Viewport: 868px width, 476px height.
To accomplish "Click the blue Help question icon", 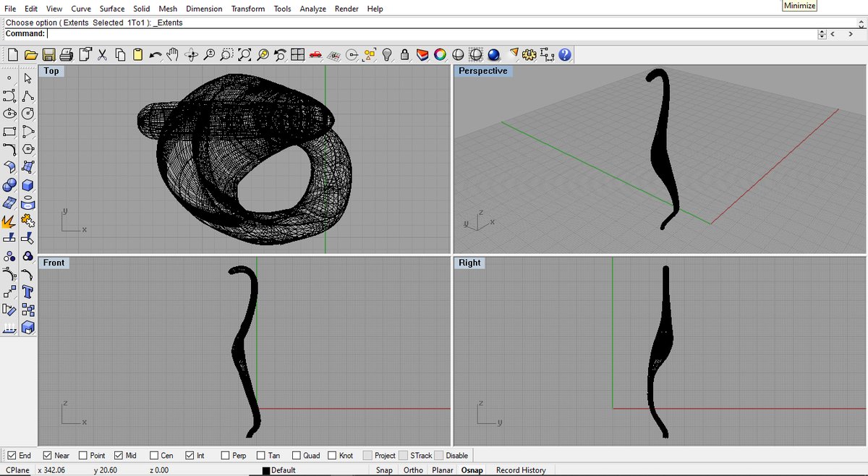I will [x=564, y=55].
